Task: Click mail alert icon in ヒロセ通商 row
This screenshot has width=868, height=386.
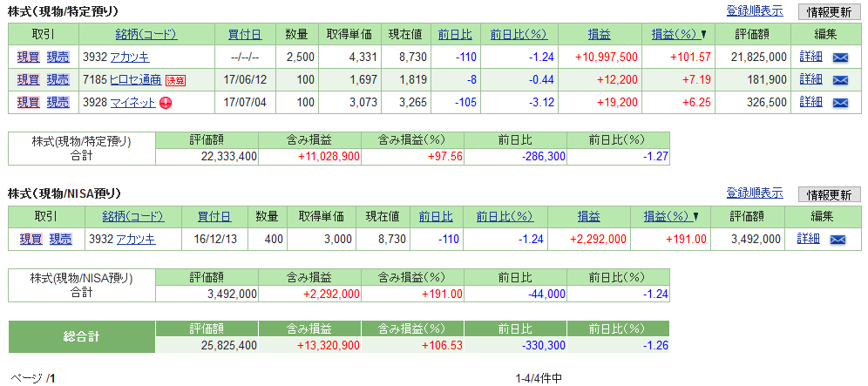Action: click(840, 80)
